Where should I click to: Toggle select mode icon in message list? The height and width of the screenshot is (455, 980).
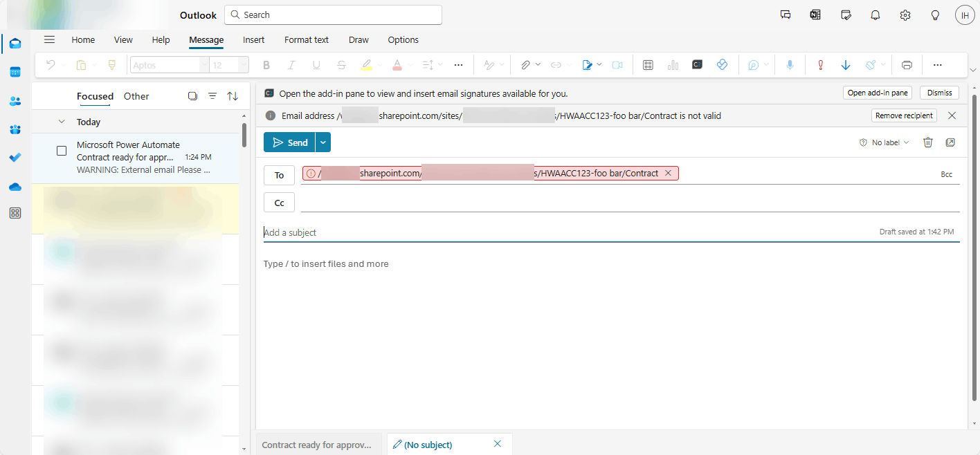[192, 96]
